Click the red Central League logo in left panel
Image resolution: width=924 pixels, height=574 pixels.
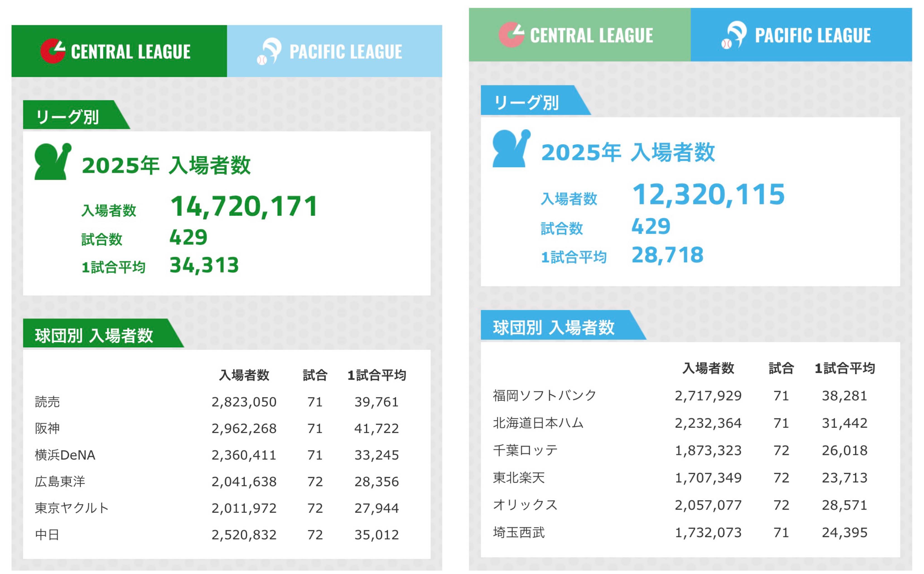coord(53,51)
